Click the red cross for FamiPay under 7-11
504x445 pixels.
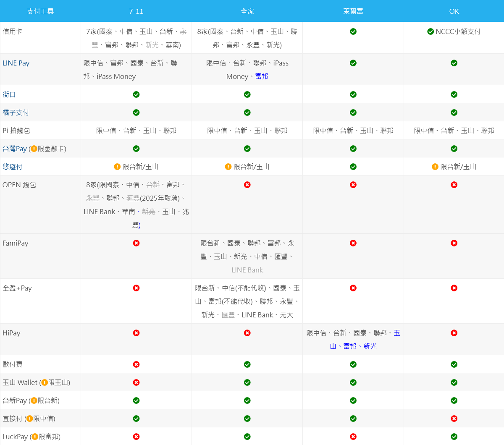136,243
